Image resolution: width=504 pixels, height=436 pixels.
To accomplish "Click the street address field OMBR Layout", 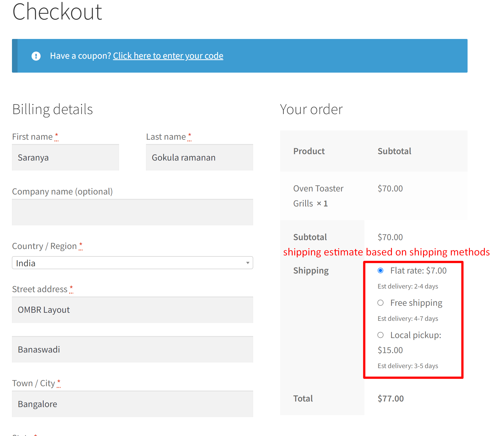I will [x=132, y=310].
